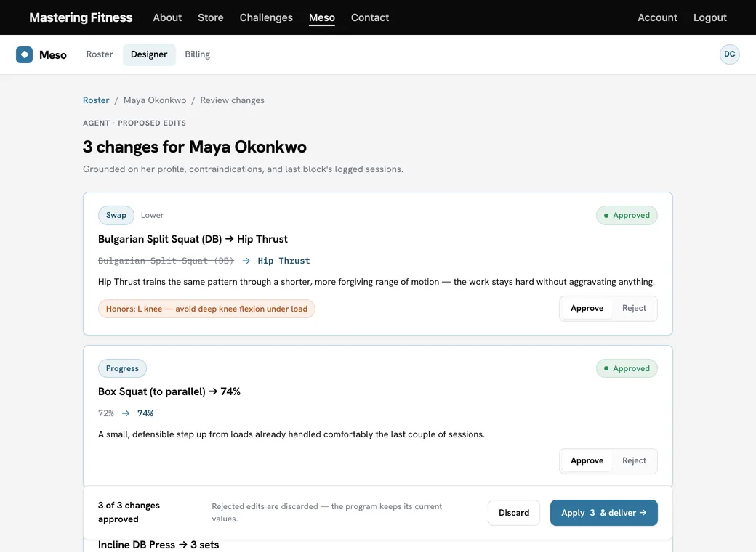Click the new 74% value
756x552 pixels.
point(145,413)
